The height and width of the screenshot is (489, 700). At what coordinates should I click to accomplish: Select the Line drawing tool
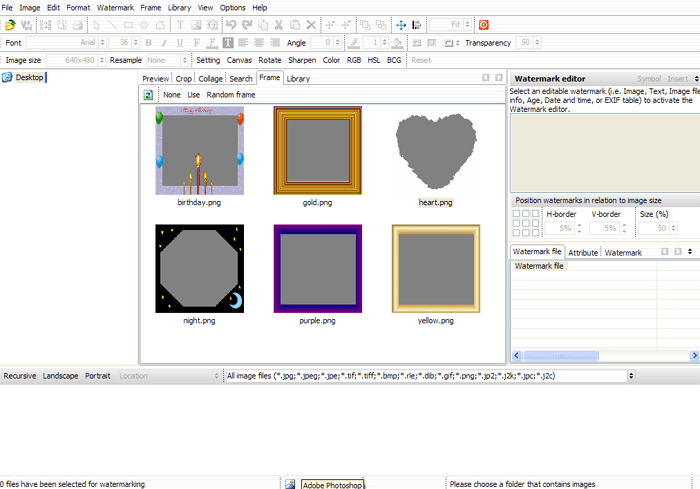pyautogui.click(x=112, y=25)
